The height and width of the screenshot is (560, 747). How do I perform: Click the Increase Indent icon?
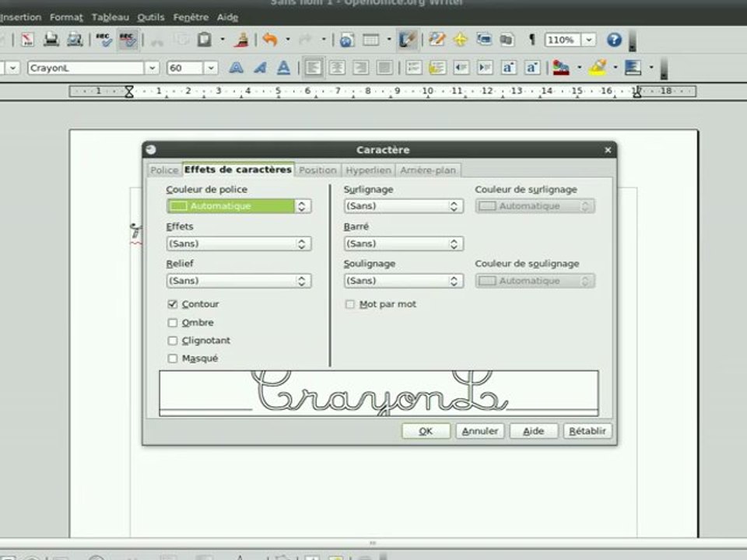coord(485,68)
